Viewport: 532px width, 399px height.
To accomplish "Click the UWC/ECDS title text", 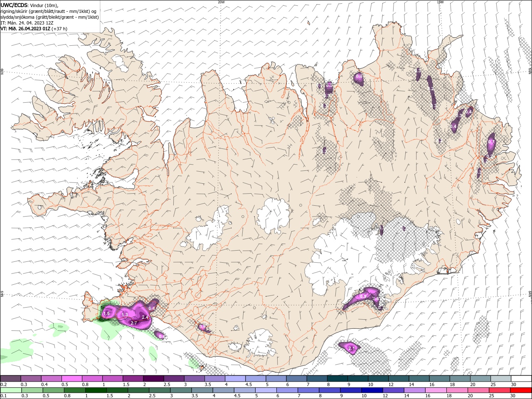I will 14,5.
